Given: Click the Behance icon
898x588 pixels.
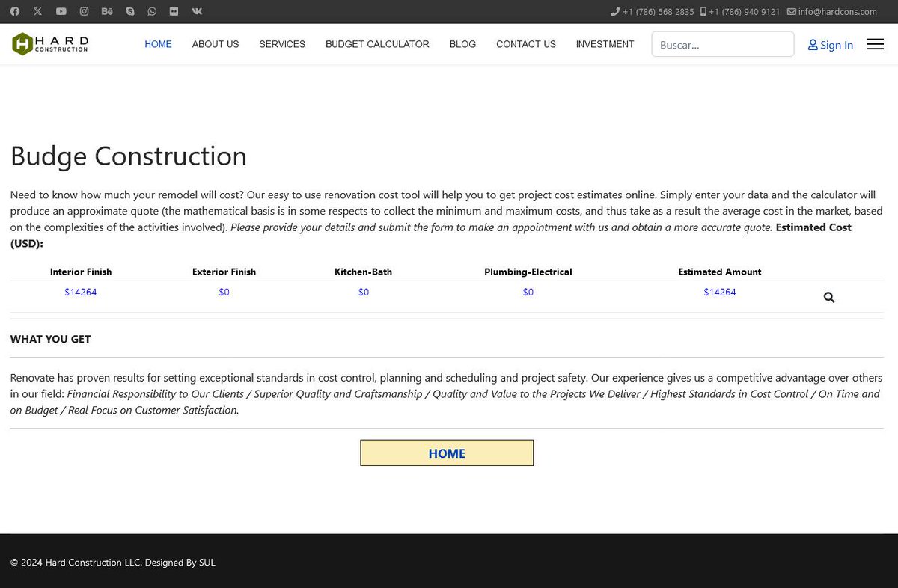Looking at the screenshot, I should [107, 11].
